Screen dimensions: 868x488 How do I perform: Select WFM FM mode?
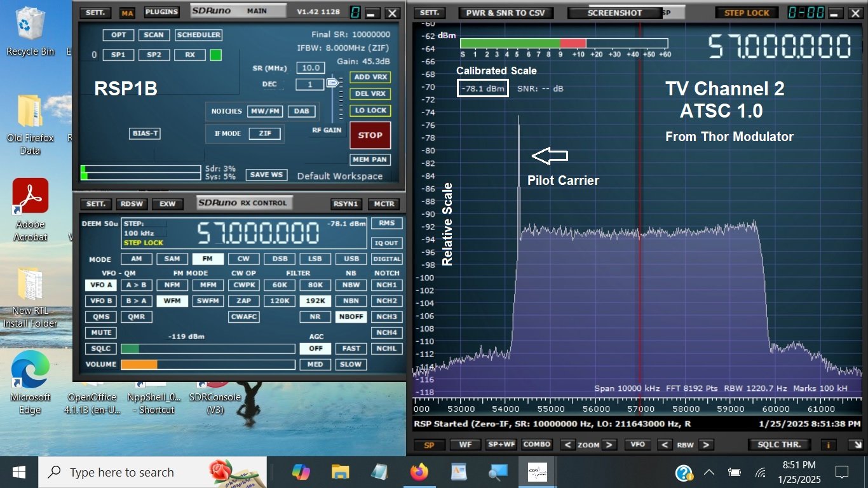point(172,301)
